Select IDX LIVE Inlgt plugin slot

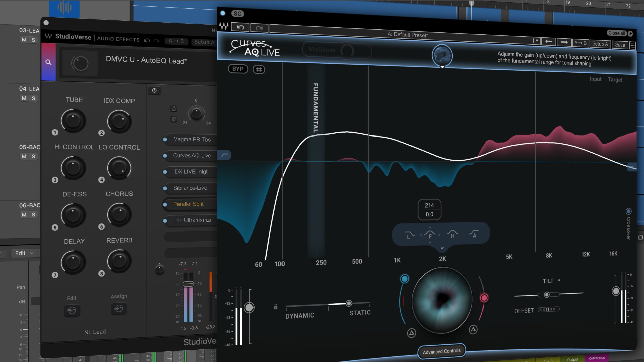191,172
